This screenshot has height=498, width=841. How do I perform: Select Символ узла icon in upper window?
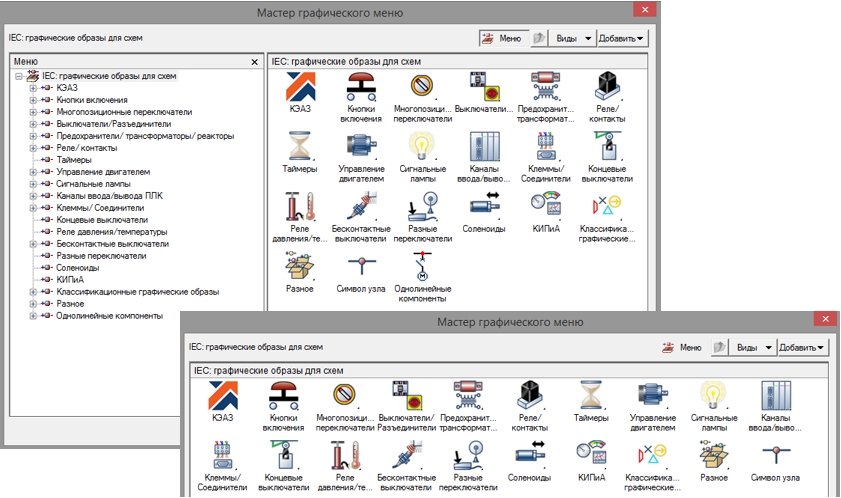(361, 265)
